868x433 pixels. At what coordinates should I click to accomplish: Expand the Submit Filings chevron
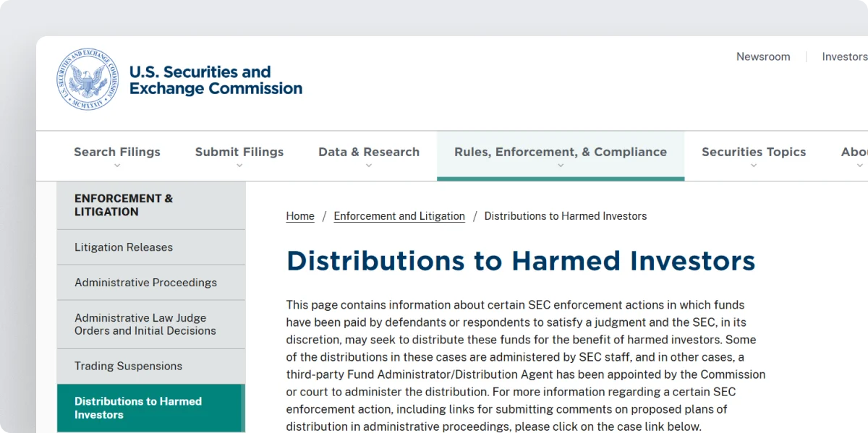point(239,165)
